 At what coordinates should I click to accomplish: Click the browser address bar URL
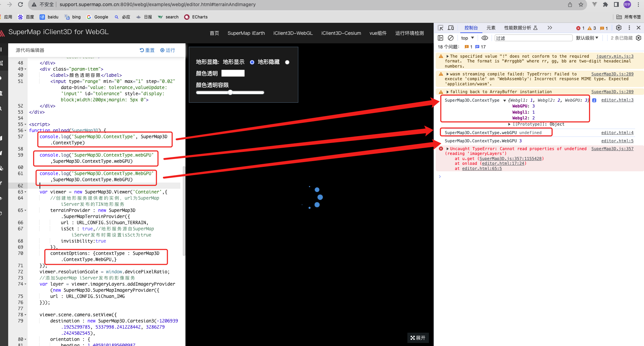158,4
